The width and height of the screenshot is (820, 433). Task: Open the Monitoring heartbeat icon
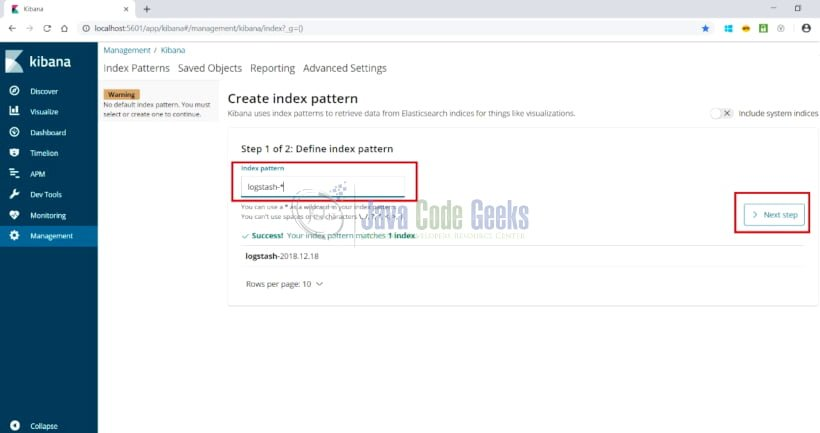pos(14,215)
